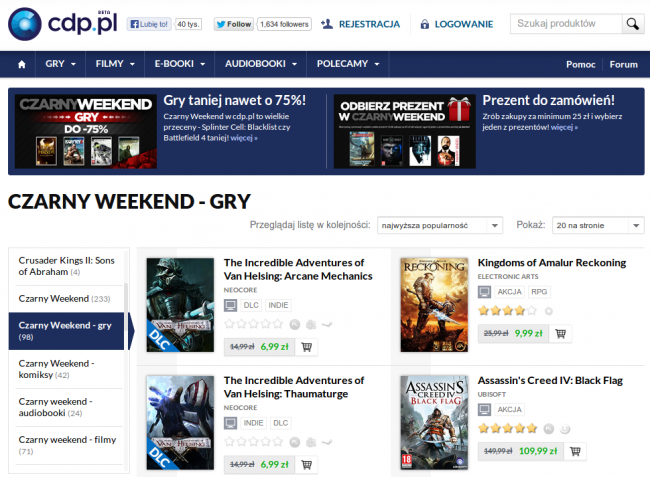
Task: Click the Kingdoms of Amalur star rating
Action: click(x=507, y=310)
